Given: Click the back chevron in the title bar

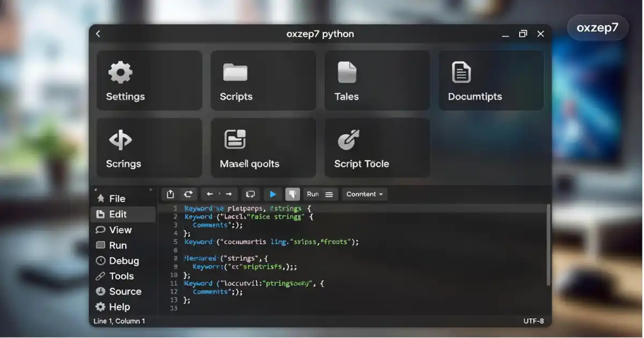Looking at the screenshot, I should click(98, 33).
